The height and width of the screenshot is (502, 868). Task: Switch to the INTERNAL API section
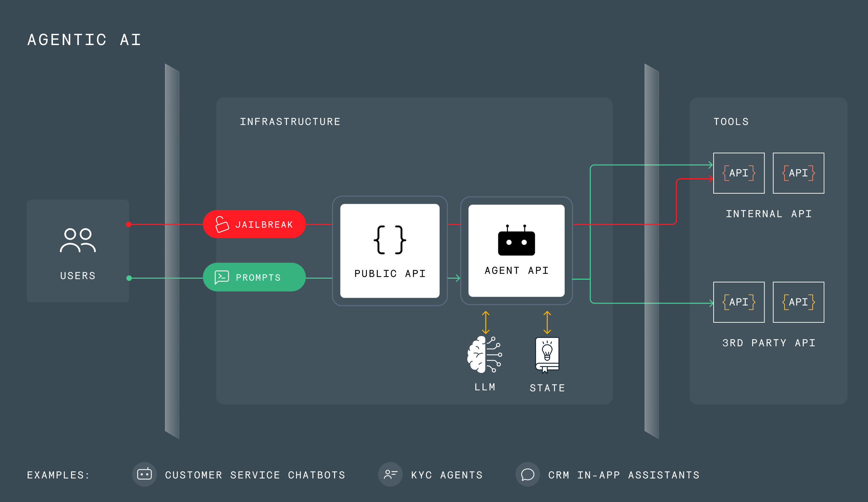tap(769, 213)
